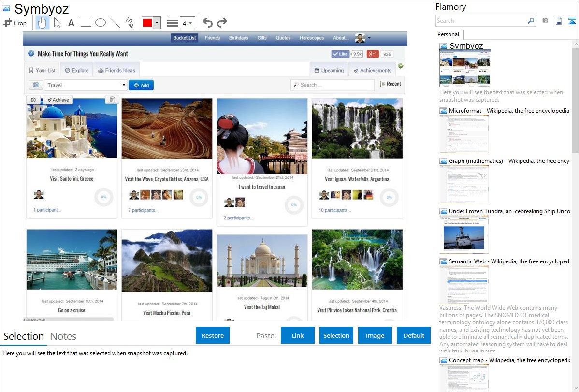579x392 pixels.
Task: Click the green refresh icon
Action: coord(401,66)
